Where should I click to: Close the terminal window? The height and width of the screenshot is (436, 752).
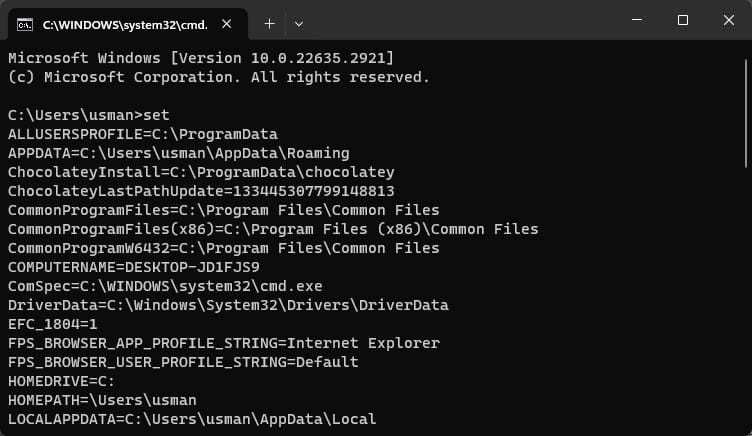tap(728, 20)
